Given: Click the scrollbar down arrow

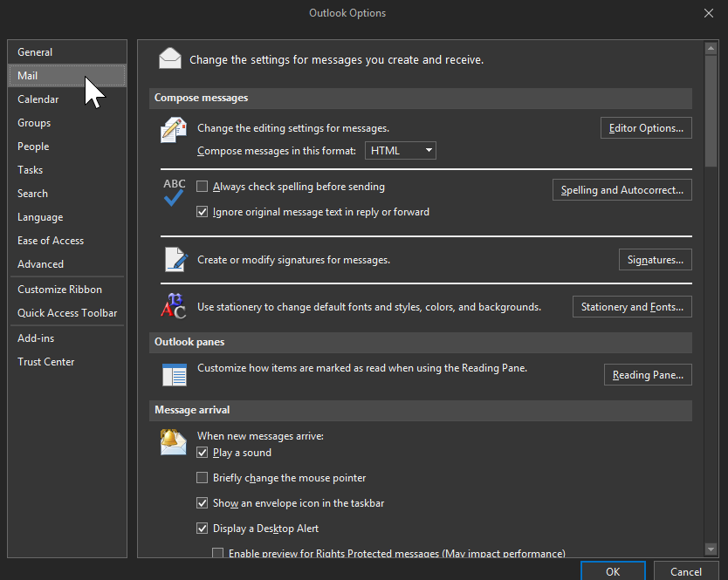Looking at the screenshot, I should click(711, 549).
